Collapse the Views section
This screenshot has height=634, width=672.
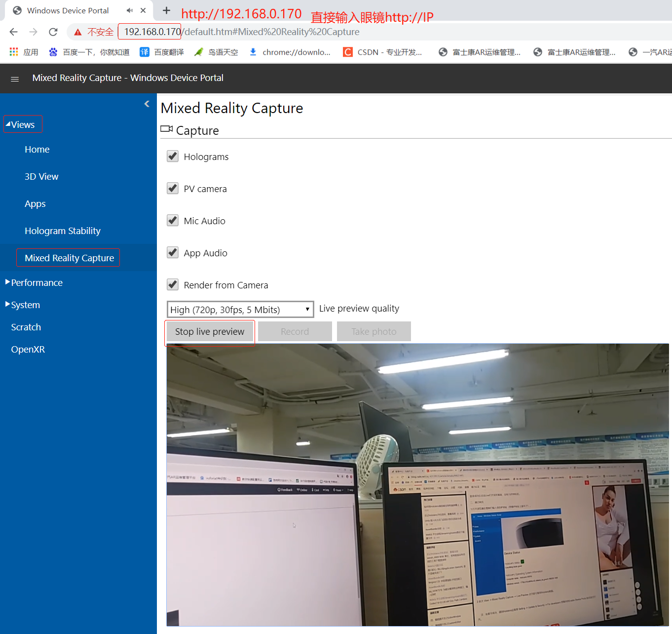pos(22,124)
